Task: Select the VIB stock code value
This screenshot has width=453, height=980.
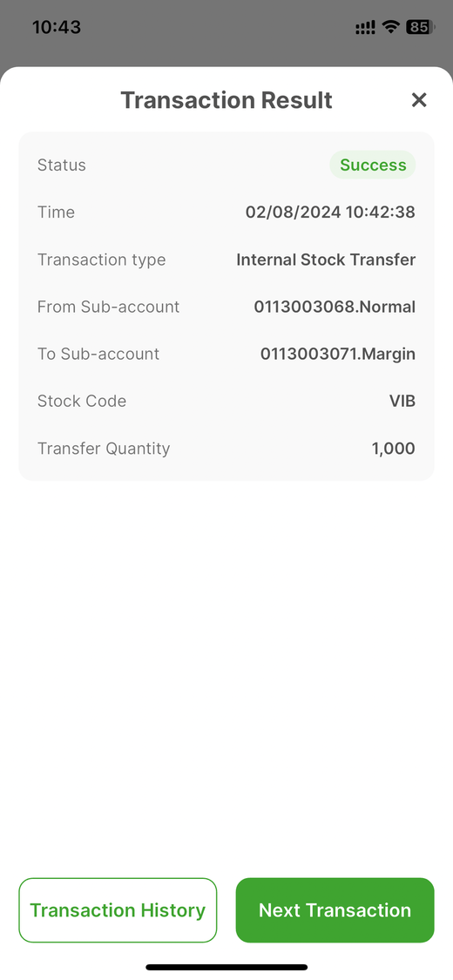Action: [x=402, y=401]
